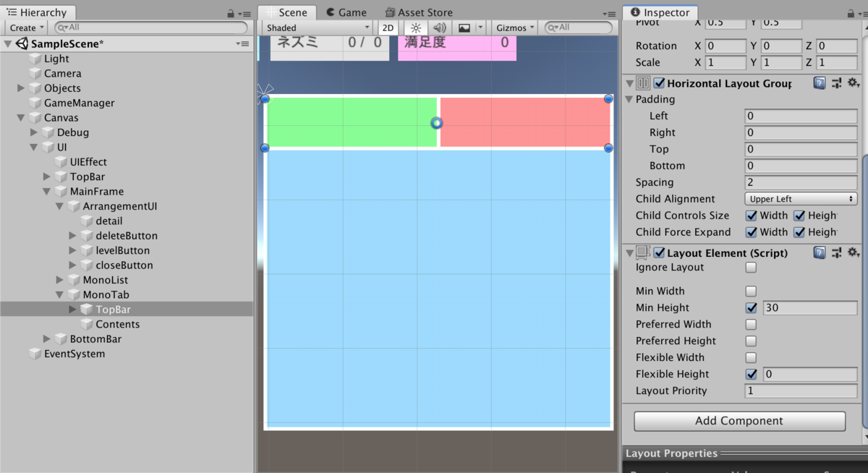868x473 pixels.
Task: Disable Horizontal Layout Group component checkbox
Action: coord(659,83)
